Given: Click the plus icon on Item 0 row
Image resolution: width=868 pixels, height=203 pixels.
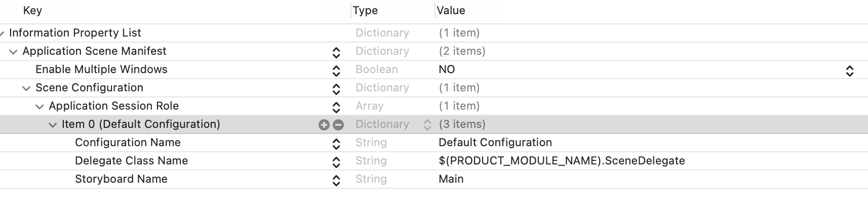Looking at the screenshot, I should (x=324, y=125).
